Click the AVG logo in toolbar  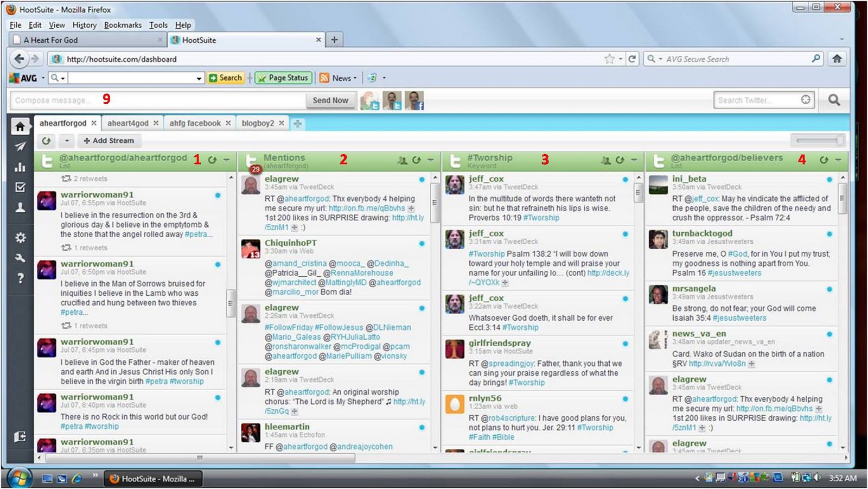(x=23, y=78)
